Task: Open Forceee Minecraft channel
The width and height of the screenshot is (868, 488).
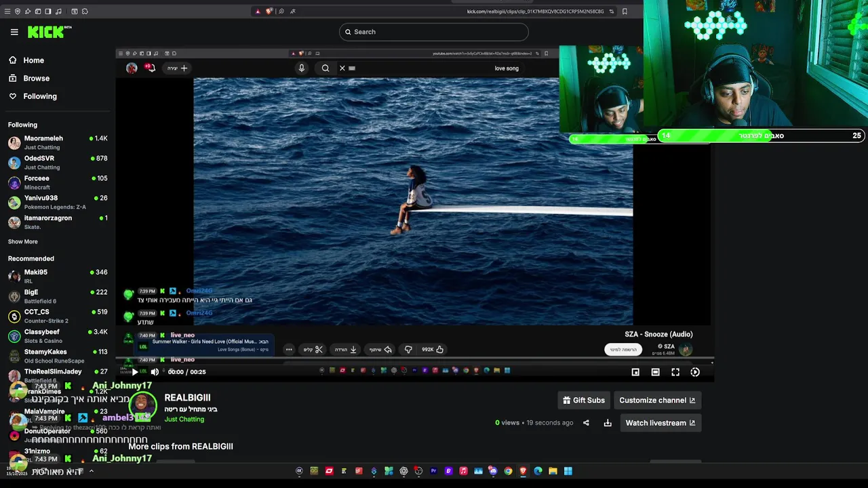Action: pos(58,182)
